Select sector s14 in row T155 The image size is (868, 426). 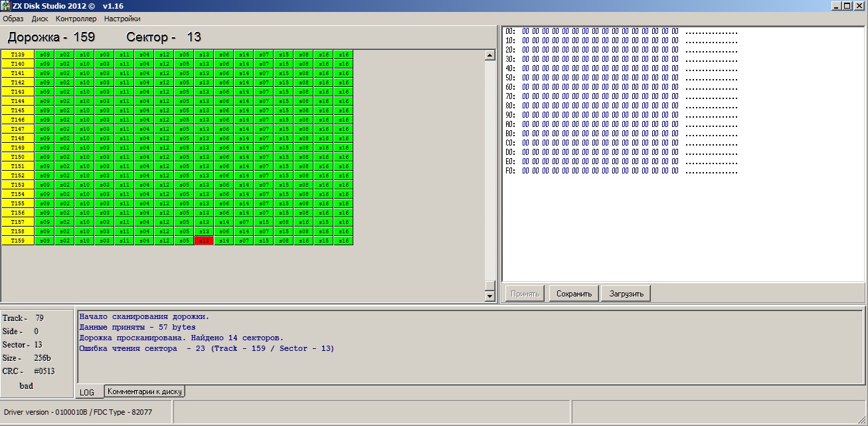coord(244,203)
